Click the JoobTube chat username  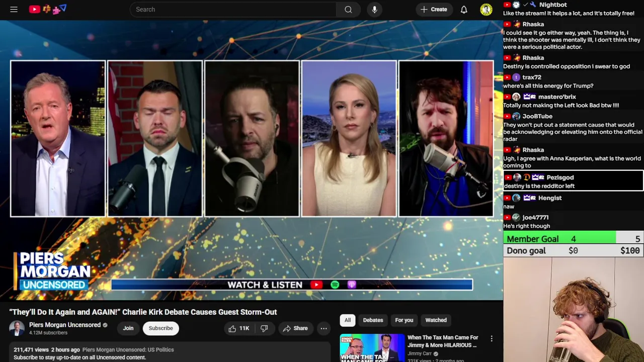537,117
